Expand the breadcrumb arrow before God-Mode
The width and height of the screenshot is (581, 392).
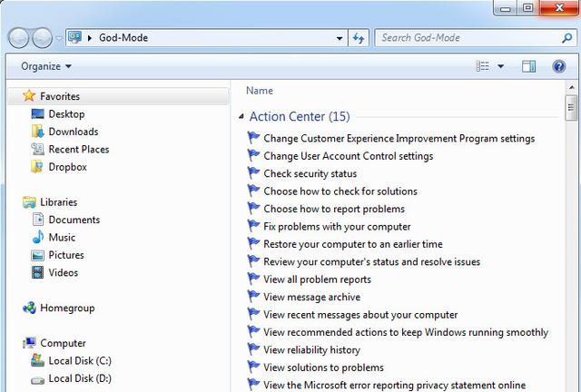[x=90, y=38]
